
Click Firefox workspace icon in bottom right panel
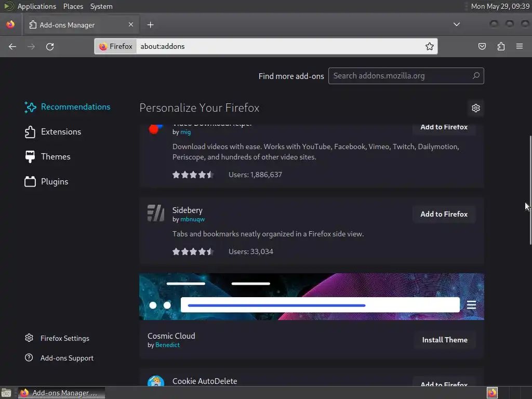click(x=492, y=393)
